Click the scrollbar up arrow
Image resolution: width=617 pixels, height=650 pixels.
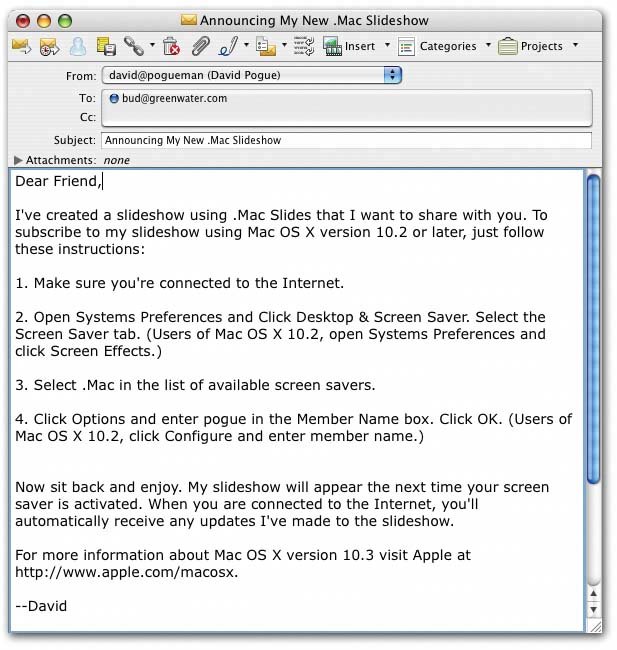[593, 594]
